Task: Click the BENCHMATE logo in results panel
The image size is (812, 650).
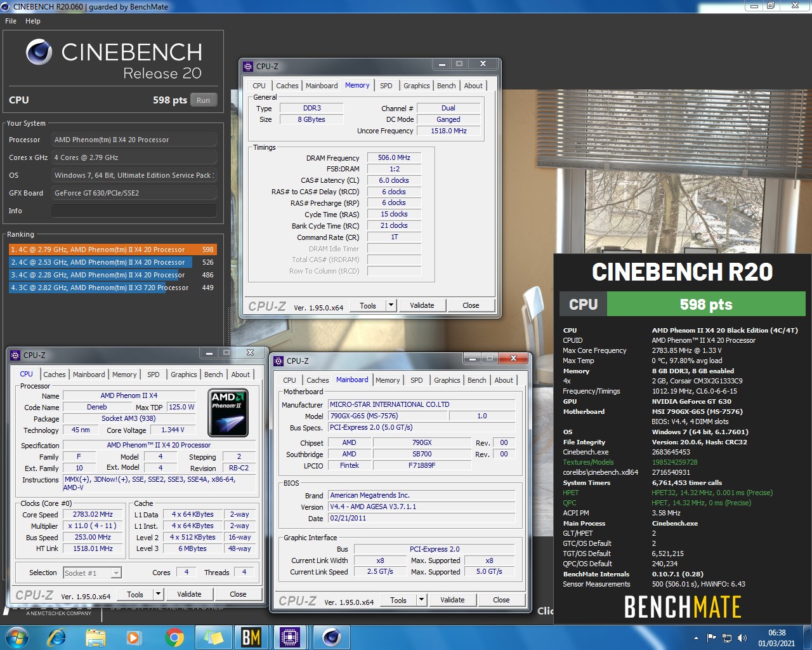Action: click(683, 607)
